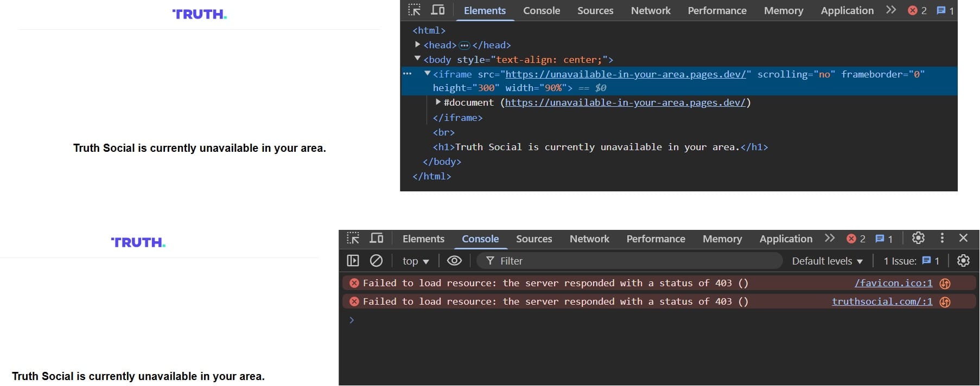Open Default levels dropdown
Viewport: 980px width, 386px height.
coord(827,261)
